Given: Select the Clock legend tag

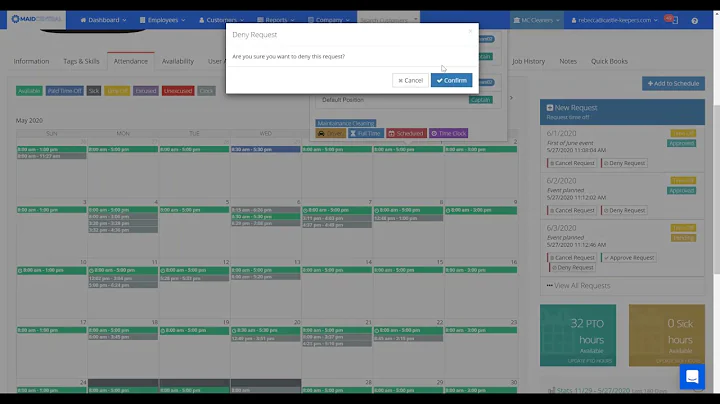Looking at the screenshot, I should pyautogui.click(x=206, y=91).
